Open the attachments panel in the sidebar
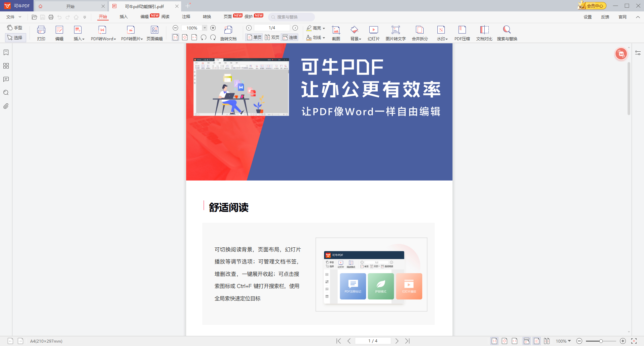The image size is (644, 346). coord(6,106)
